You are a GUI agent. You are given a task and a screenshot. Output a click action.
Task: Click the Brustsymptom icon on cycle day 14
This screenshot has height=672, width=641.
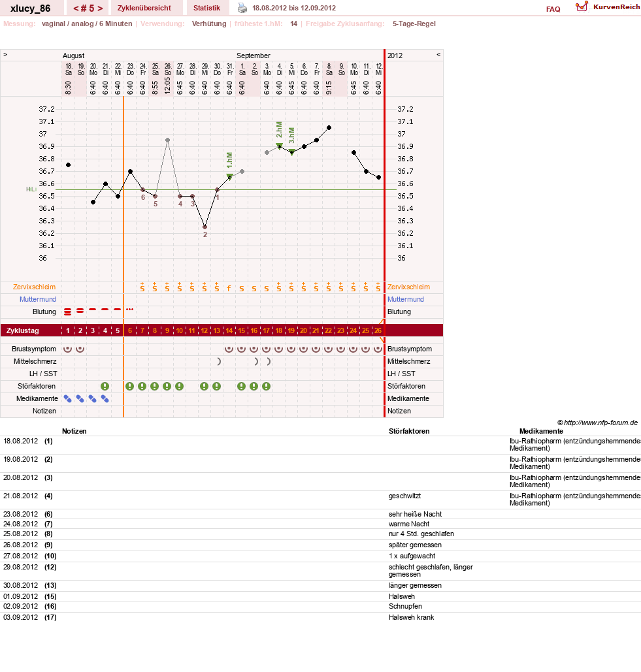pos(229,349)
